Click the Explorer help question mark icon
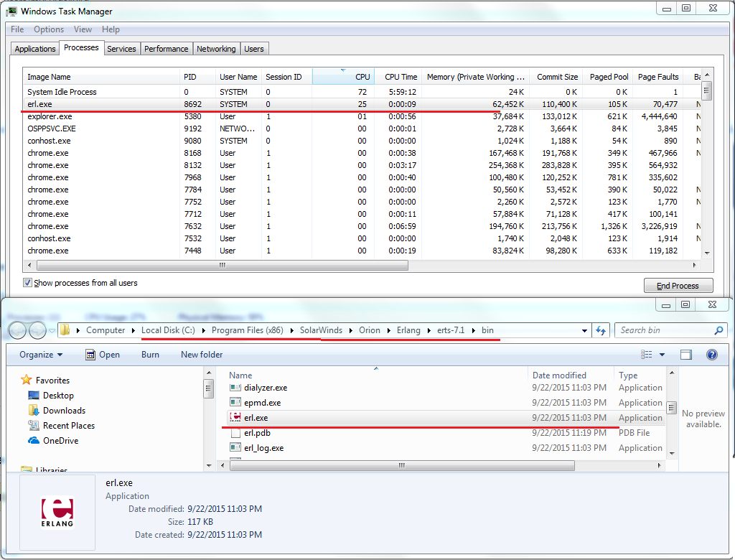735x560 pixels. coord(711,355)
